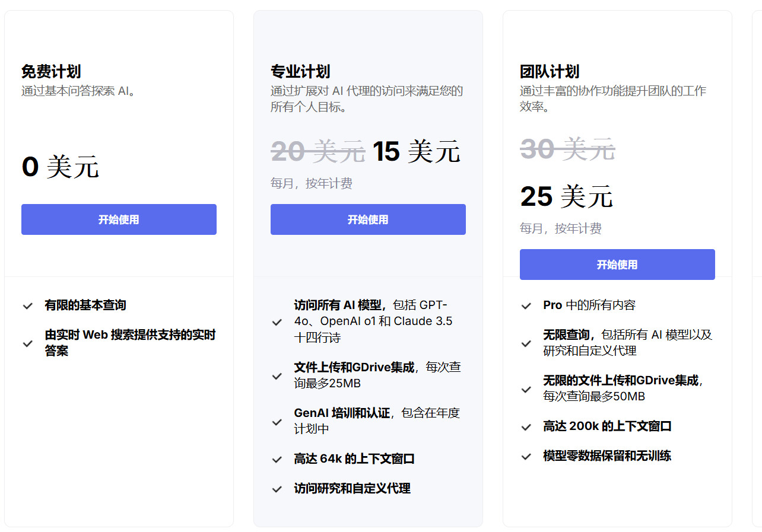762x532 pixels.
Task: Click the checkmark for 25MB 文件上传和GDrive集成
Action: pyautogui.click(x=277, y=376)
